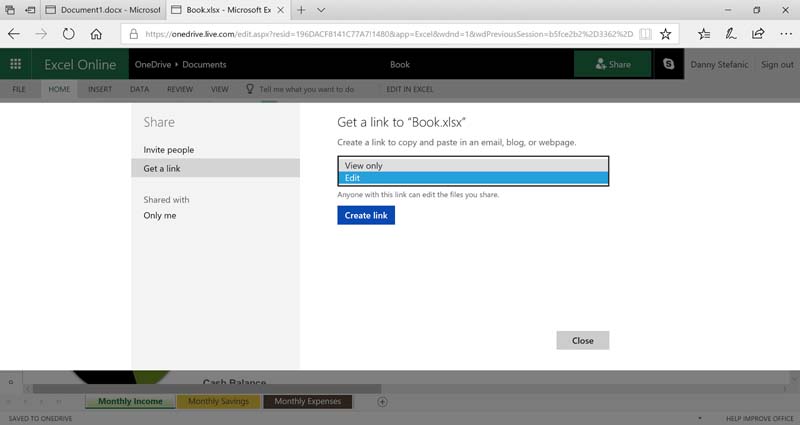The image size is (800, 425).
Task: Go back with browser back arrow
Action: (14, 34)
